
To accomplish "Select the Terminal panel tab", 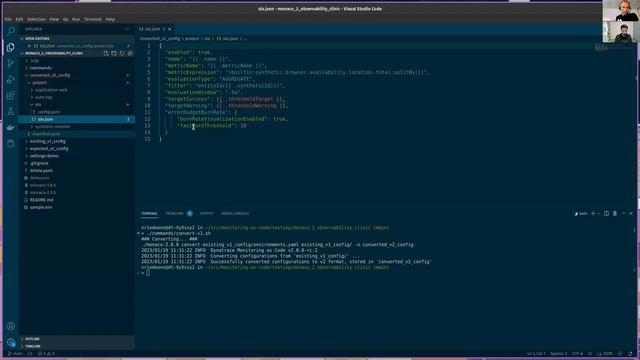I will click(x=149, y=213).
